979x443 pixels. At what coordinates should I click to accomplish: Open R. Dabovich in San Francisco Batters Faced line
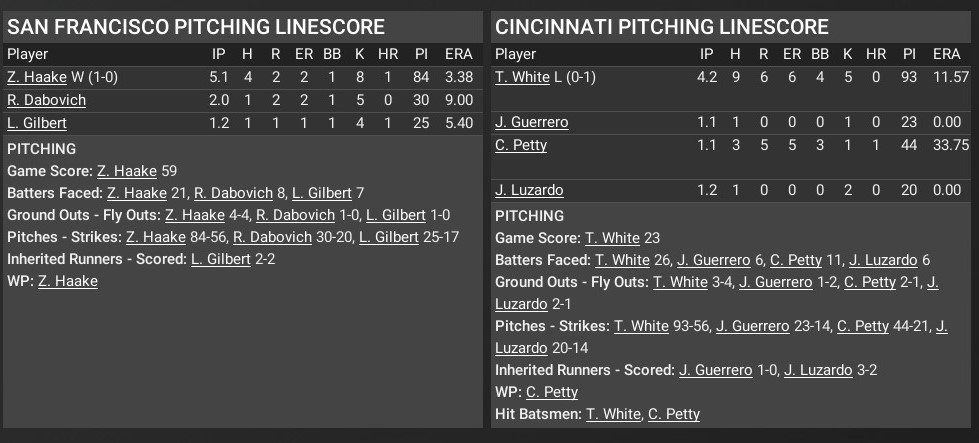click(x=227, y=192)
